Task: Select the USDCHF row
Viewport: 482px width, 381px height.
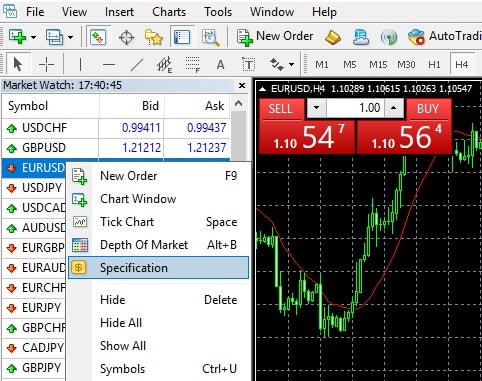Action: click(116, 128)
